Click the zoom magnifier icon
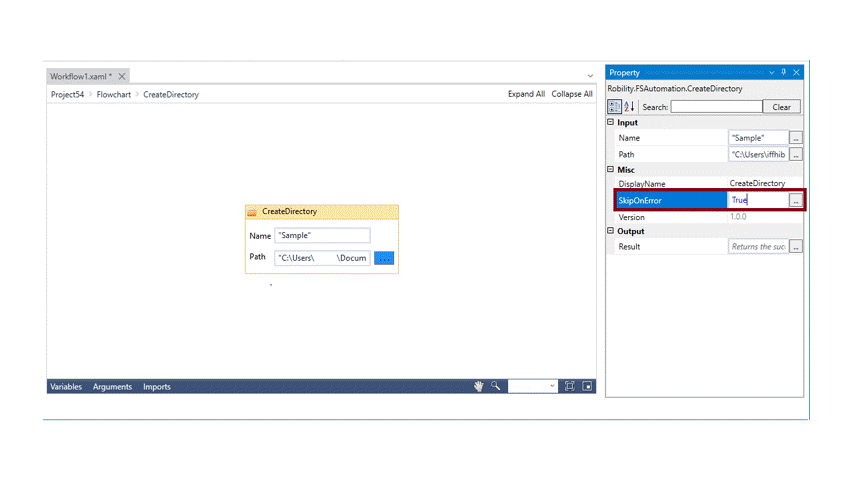Screen dimensions: 853x480 pyautogui.click(x=495, y=386)
